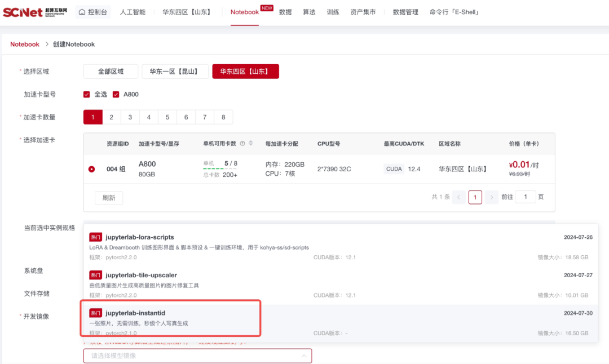This screenshot has width=609, height=364.
Task: Click the previous page arrow
Action: [x=458, y=197]
